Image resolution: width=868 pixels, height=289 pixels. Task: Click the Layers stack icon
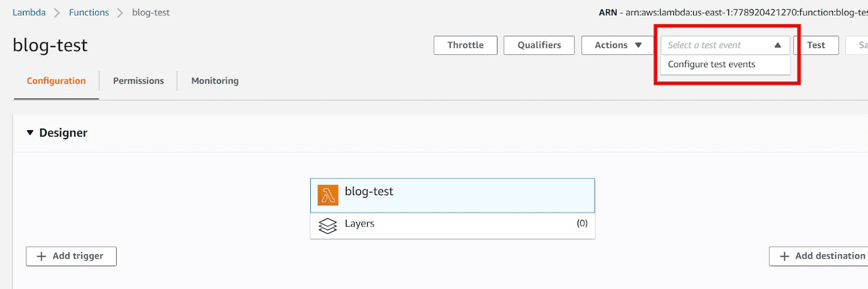click(x=328, y=226)
